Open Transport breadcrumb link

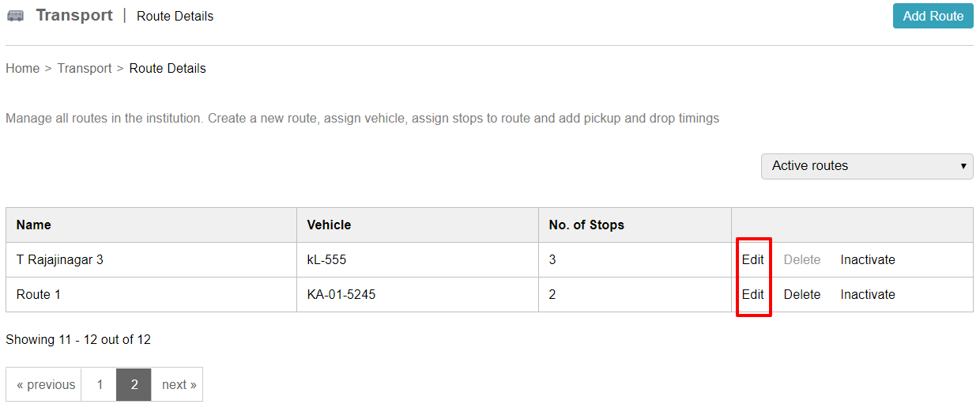click(x=85, y=68)
